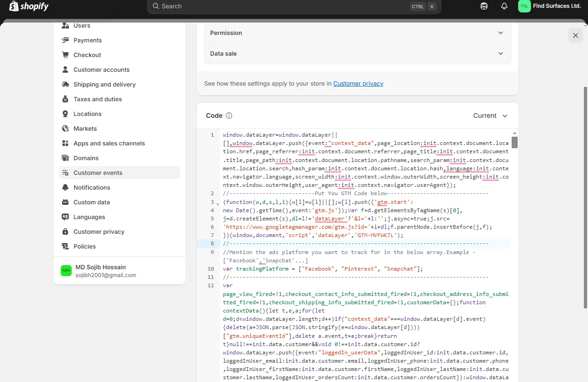Collapse code fold arrow at line 3
588x382 pixels.
point(217,203)
